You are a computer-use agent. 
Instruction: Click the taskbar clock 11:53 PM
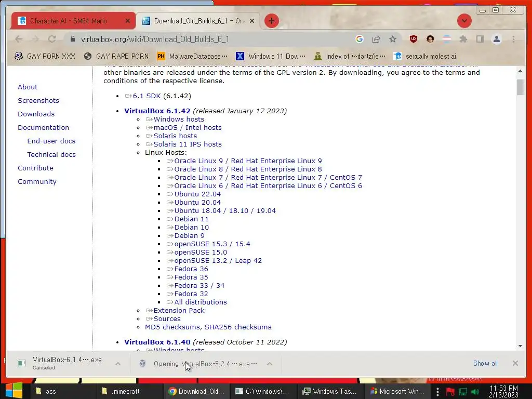coord(503,392)
